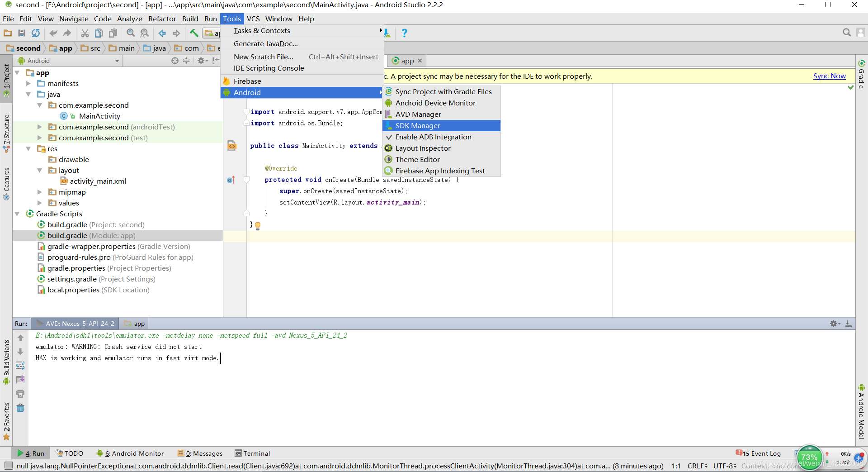This screenshot has height=472, width=868.
Task: Select AVD Manager menu item
Action: click(442, 114)
